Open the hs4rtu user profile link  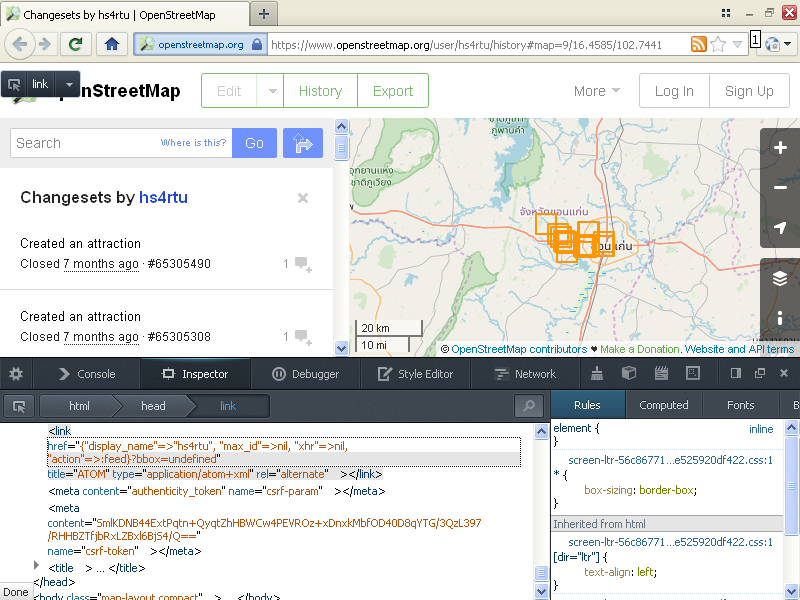pos(163,197)
